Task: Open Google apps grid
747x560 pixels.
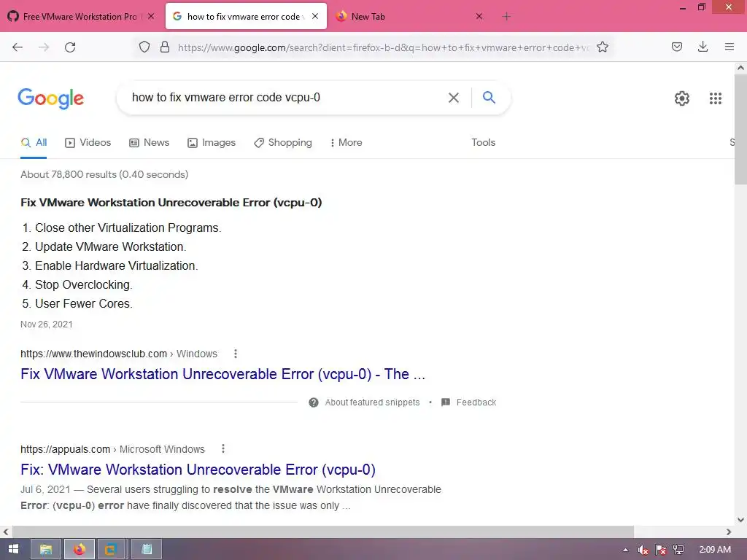Action: pos(716,98)
